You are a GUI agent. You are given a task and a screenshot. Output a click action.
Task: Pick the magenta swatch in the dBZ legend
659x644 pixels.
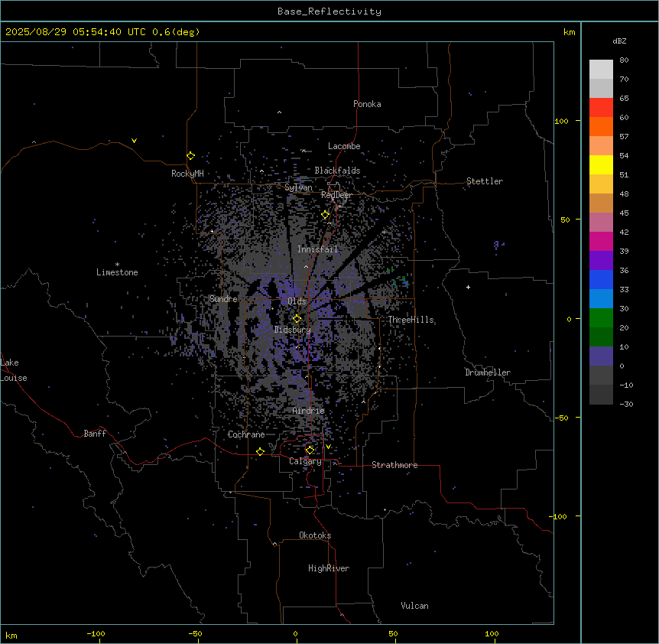click(601, 241)
